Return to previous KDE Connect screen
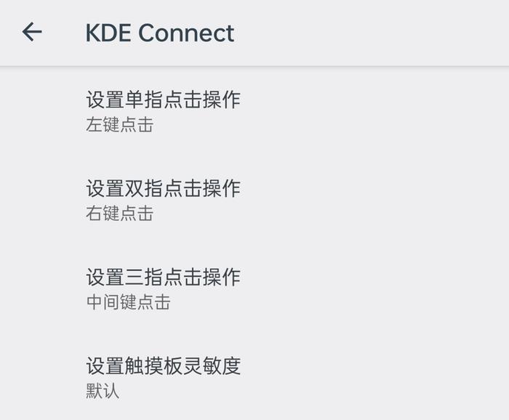The image size is (509, 420). 32,32
